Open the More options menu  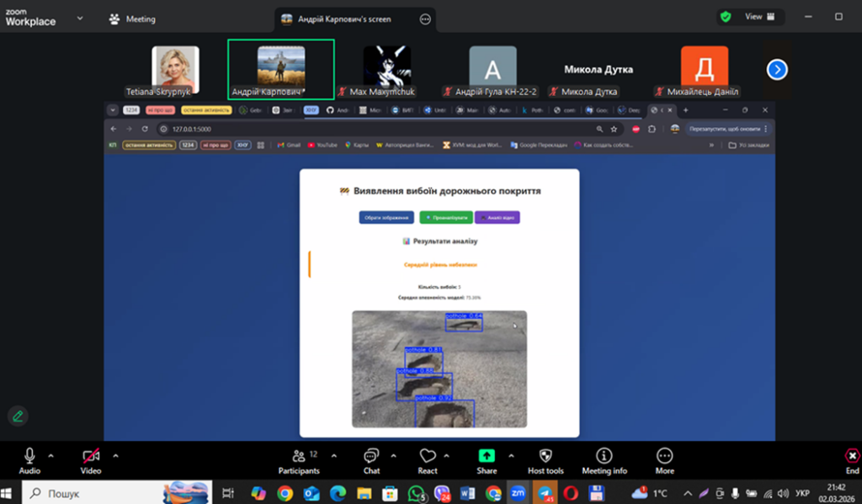664,460
